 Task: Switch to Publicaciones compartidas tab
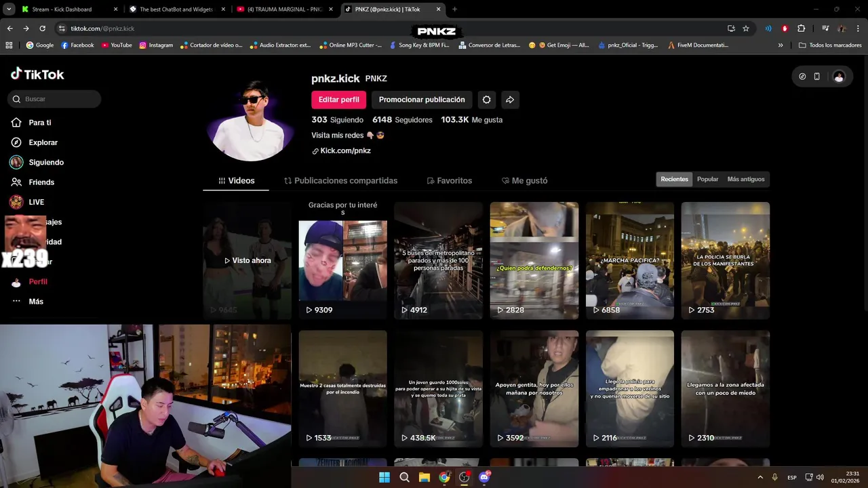pos(340,181)
